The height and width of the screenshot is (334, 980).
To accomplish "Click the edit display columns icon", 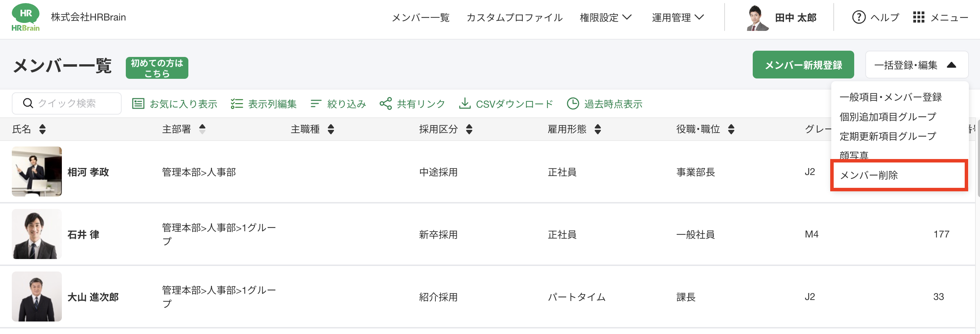I will (x=237, y=104).
